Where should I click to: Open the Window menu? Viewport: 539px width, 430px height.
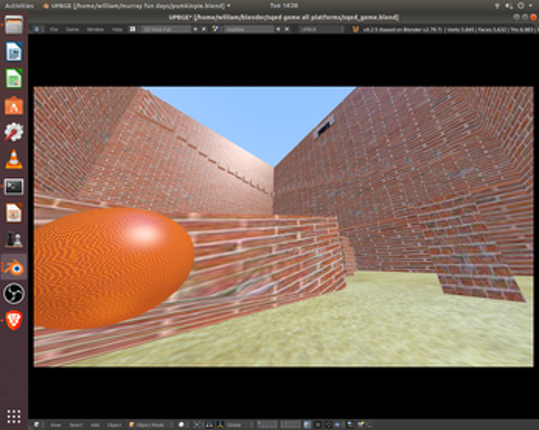point(95,30)
